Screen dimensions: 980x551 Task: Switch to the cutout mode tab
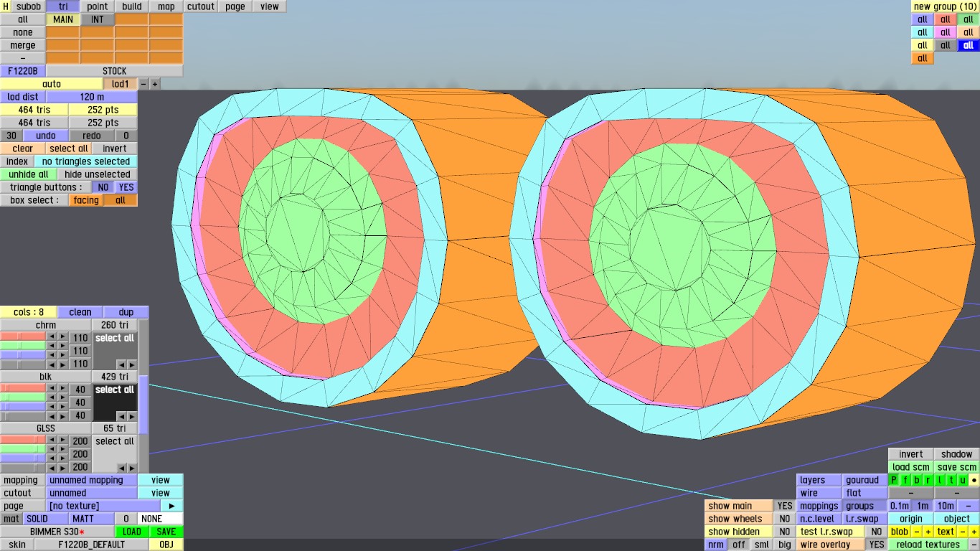201,6
